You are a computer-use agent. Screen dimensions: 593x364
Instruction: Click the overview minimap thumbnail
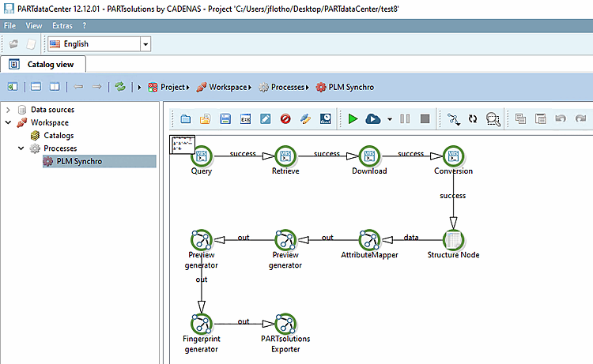[x=183, y=144]
